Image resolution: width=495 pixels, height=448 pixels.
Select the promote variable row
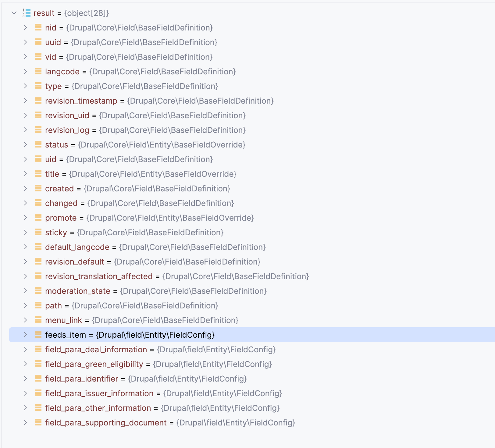252,218
